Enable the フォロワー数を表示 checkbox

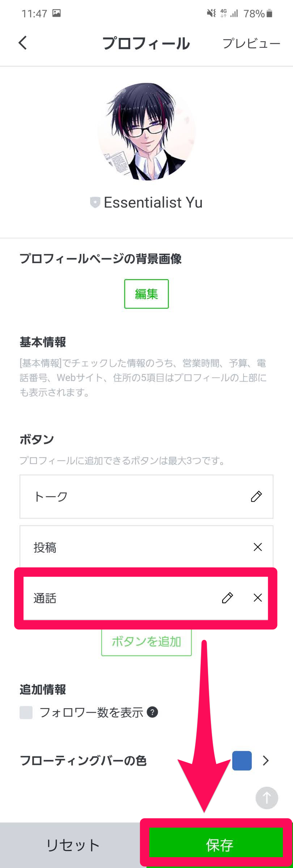pyautogui.click(x=26, y=712)
